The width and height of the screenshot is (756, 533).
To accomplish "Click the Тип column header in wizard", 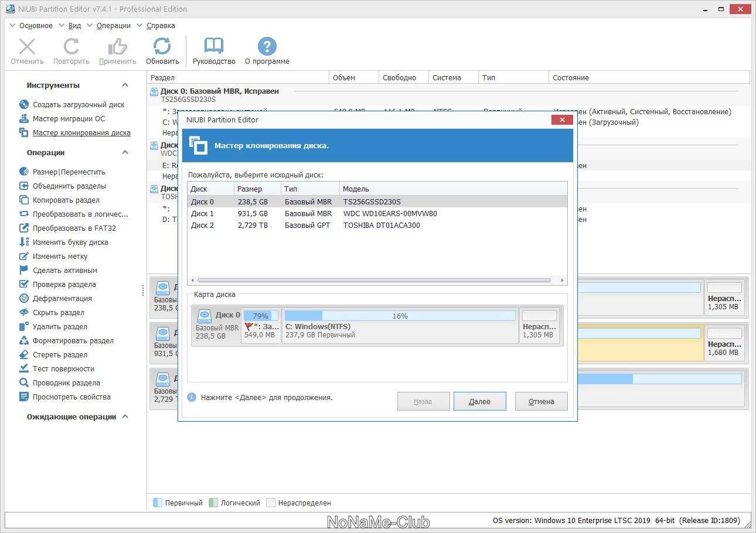I will tap(310, 189).
